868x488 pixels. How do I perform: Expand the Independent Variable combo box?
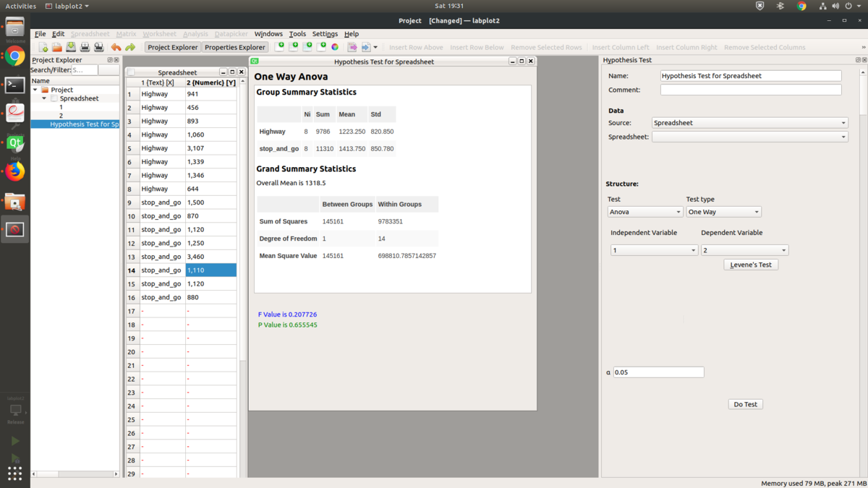point(654,250)
